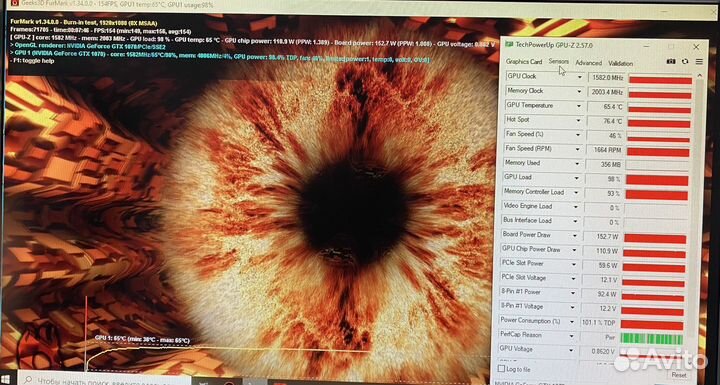The image size is (720, 385).
Task: Click the GPU Clock red graph bar
Action: pos(660,80)
